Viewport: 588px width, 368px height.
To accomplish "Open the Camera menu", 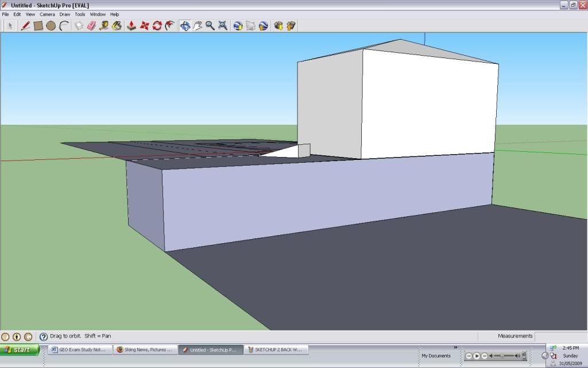I will pyautogui.click(x=47, y=14).
